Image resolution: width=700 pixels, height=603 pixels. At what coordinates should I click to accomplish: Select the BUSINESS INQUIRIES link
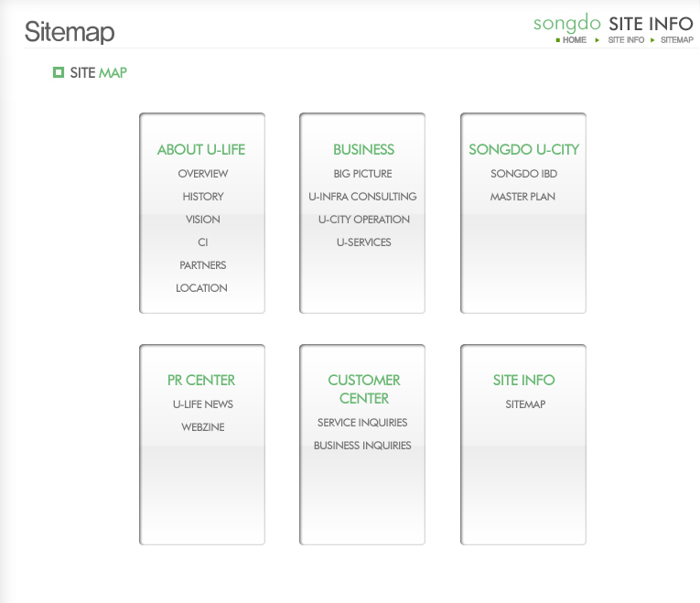(362, 446)
